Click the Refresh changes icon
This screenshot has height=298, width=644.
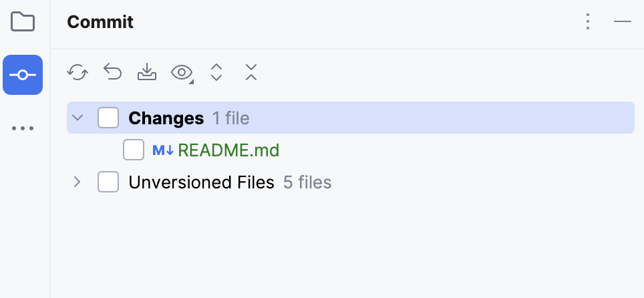point(77,72)
